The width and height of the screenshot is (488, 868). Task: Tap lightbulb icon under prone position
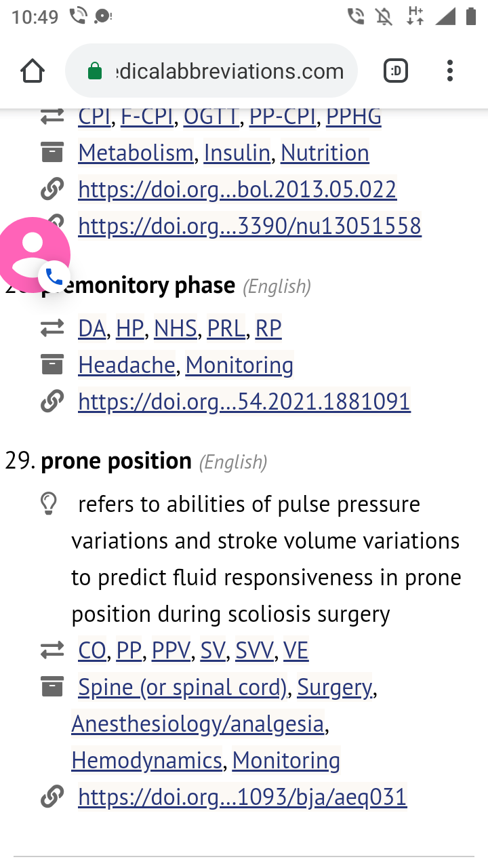click(49, 504)
